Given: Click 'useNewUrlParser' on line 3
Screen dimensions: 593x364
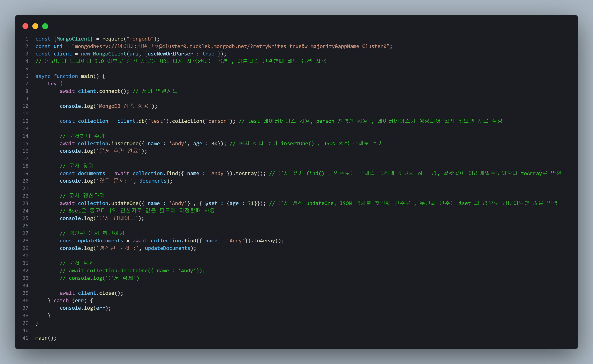Looking at the screenshot, I should pos(170,54).
